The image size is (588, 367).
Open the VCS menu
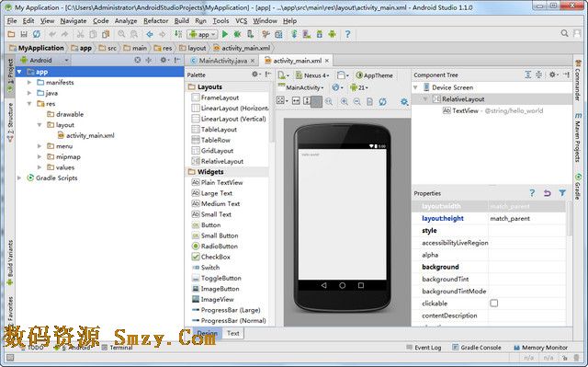[x=241, y=21]
